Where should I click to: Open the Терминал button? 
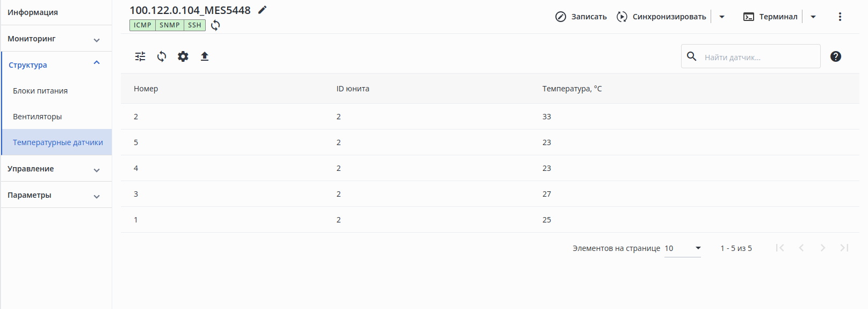pyautogui.click(x=770, y=17)
